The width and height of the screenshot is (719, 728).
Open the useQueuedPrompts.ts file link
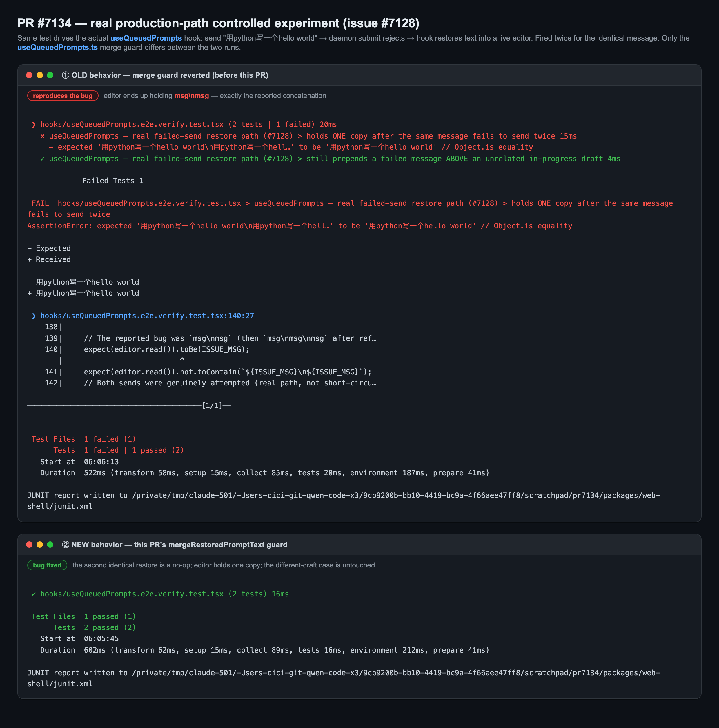pos(57,48)
